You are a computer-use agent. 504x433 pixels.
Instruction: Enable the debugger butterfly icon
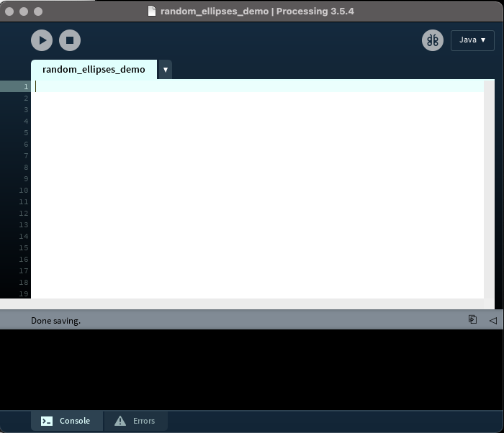tap(433, 40)
